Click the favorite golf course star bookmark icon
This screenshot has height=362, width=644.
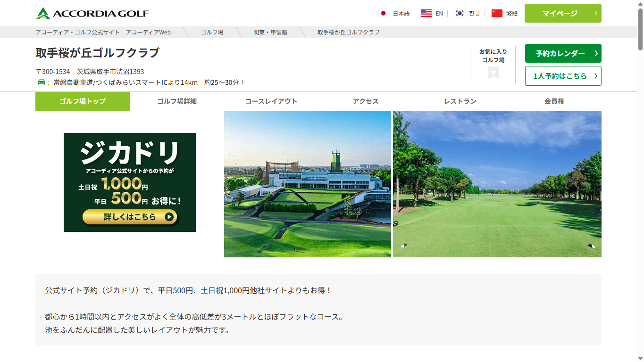pos(493,73)
